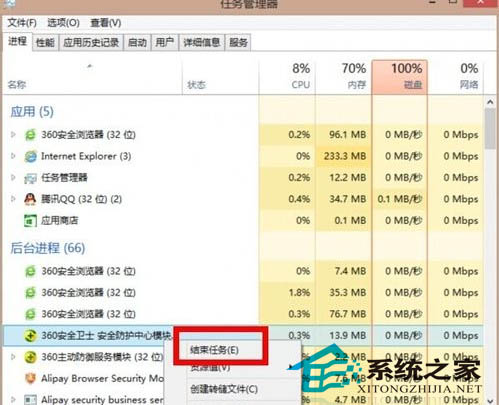This screenshot has height=405, width=499.
Task: Click the 任务管理器 process icon
Action: click(30, 178)
